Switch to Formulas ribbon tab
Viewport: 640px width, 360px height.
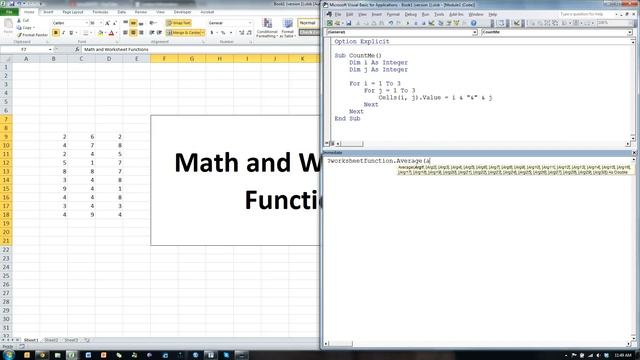(x=100, y=12)
